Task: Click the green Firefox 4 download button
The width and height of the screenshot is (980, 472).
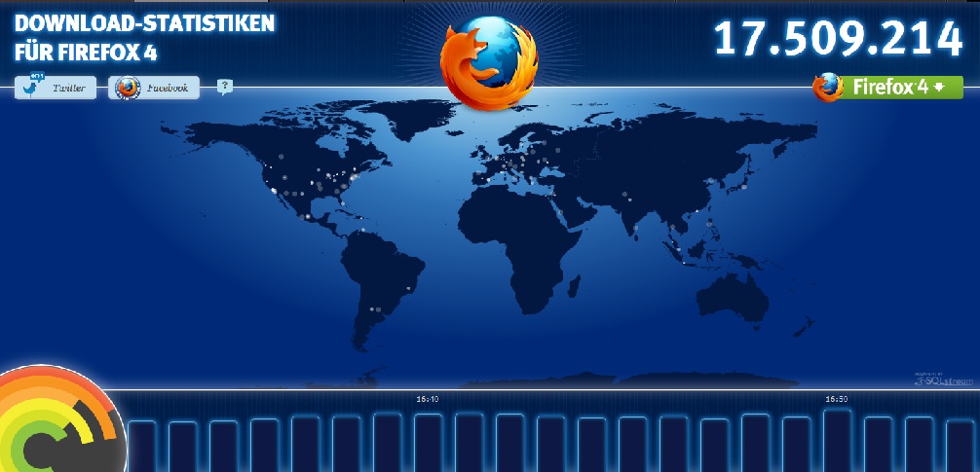Action: [900, 88]
